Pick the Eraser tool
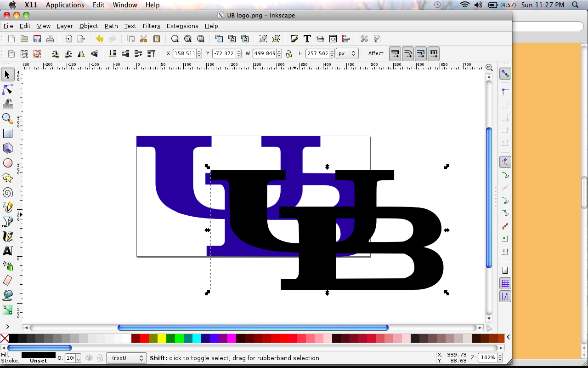The image size is (588, 368). tap(8, 281)
